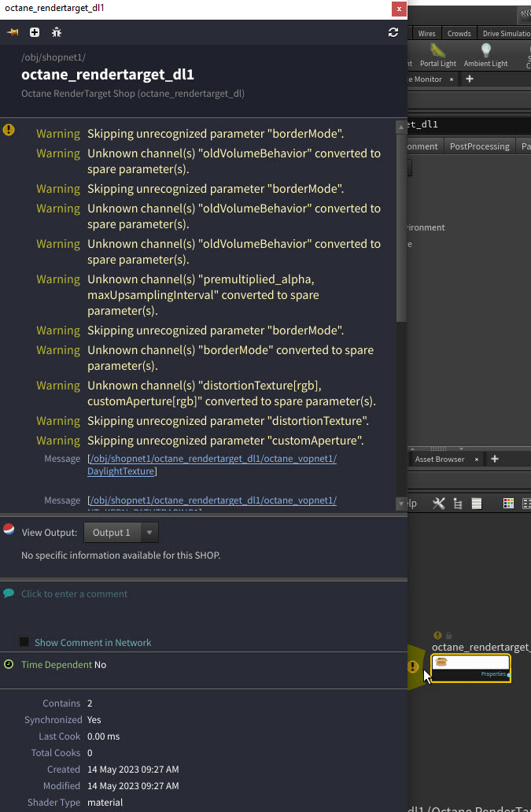Click the comment bubble icon

coord(9,593)
